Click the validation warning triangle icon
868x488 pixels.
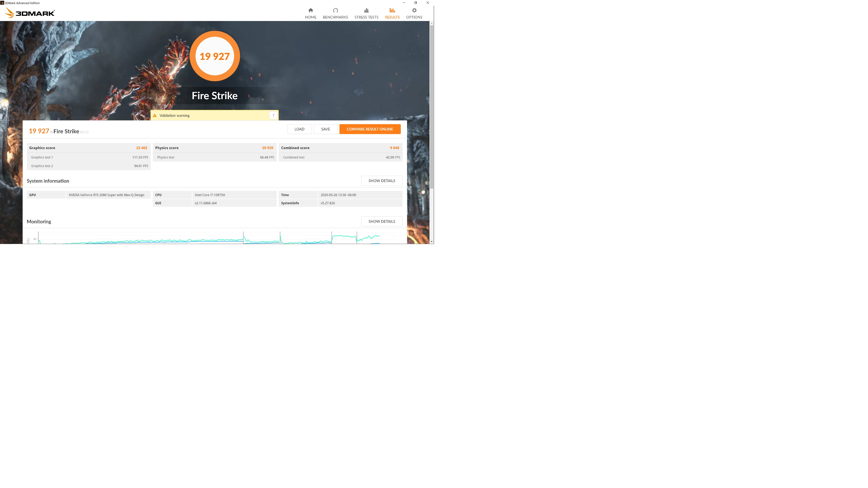click(x=155, y=115)
